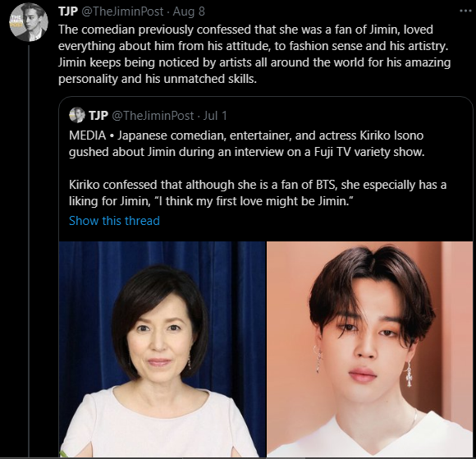Open the left photo with blue curtain
The height and width of the screenshot is (459, 476).
tap(162, 349)
